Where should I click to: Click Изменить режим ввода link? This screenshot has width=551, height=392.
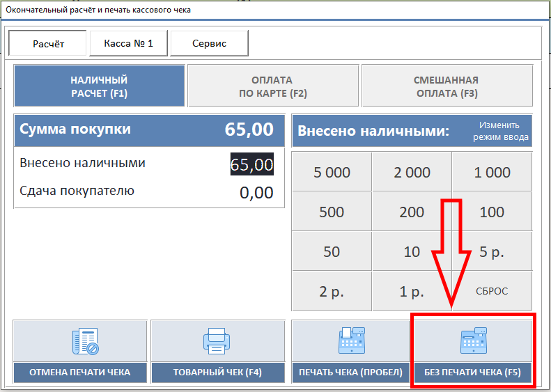tap(500, 131)
